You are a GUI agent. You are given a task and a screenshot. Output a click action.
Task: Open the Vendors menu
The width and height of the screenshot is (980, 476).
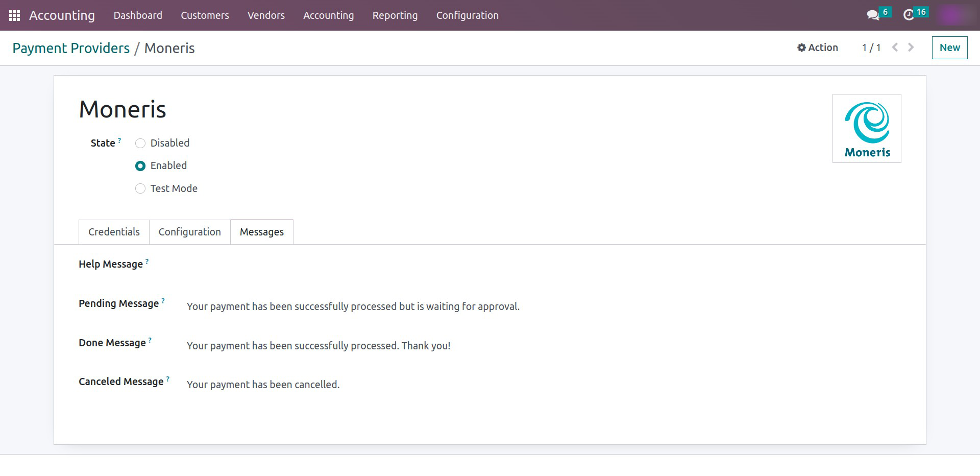(x=266, y=15)
